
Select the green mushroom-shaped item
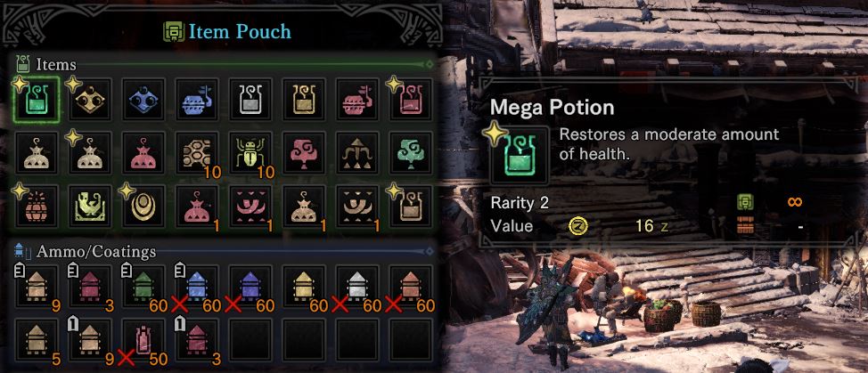[411, 153]
